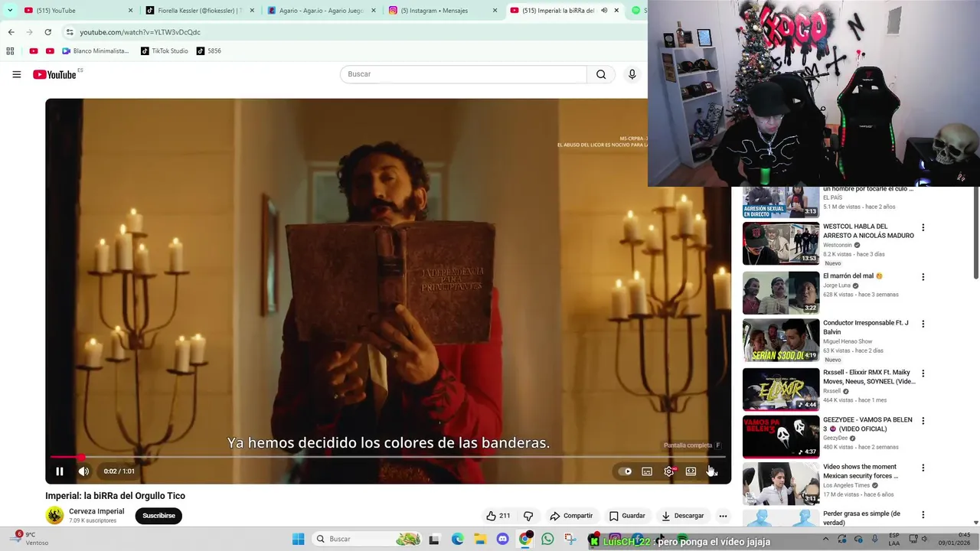Save video with Guardar button

pos(627,516)
